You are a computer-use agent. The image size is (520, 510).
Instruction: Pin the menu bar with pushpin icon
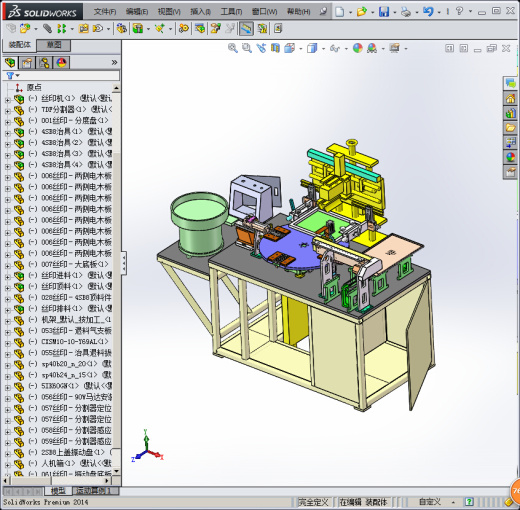(x=323, y=11)
